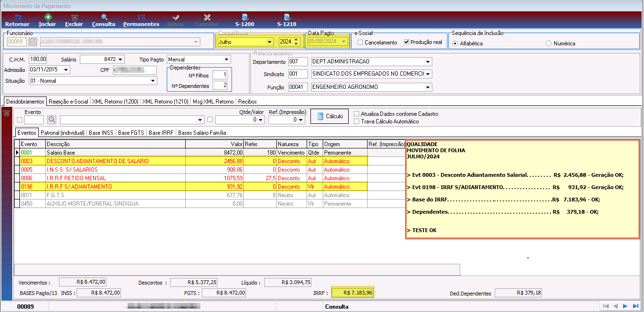This screenshot has height=312, width=644.
Task: Click the Cálculo button
Action: coord(330,116)
